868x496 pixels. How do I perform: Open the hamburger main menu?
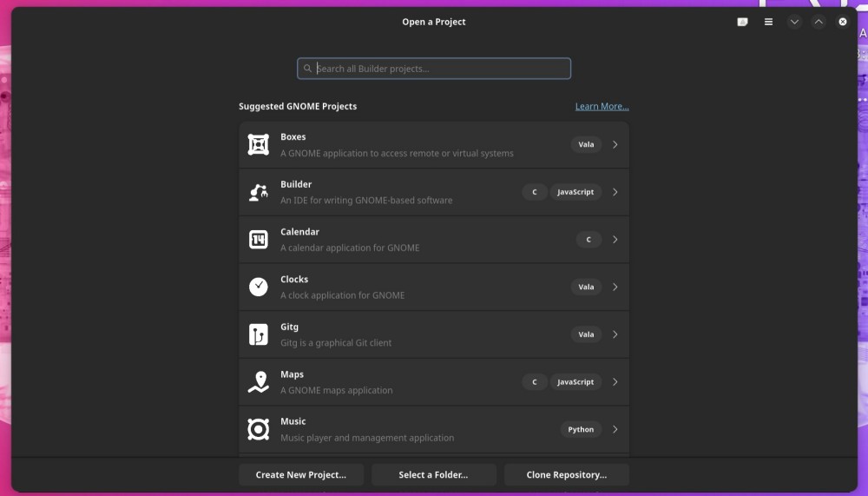pyautogui.click(x=768, y=22)
